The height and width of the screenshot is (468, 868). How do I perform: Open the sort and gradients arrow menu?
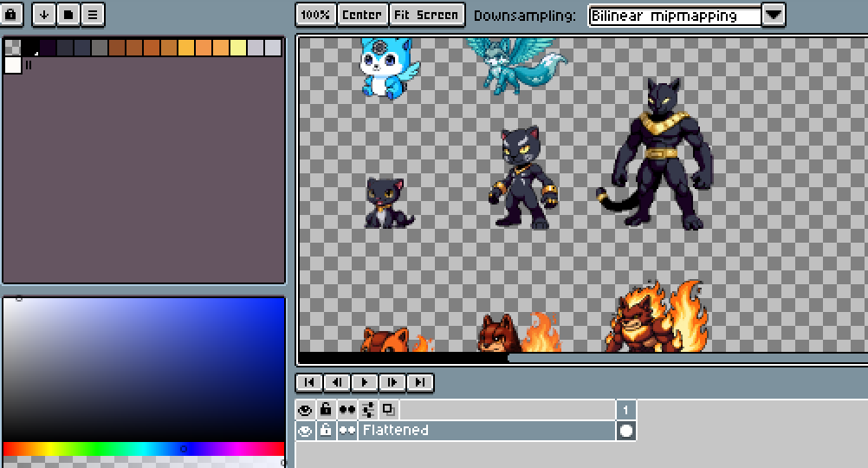[x=43, y=15]
